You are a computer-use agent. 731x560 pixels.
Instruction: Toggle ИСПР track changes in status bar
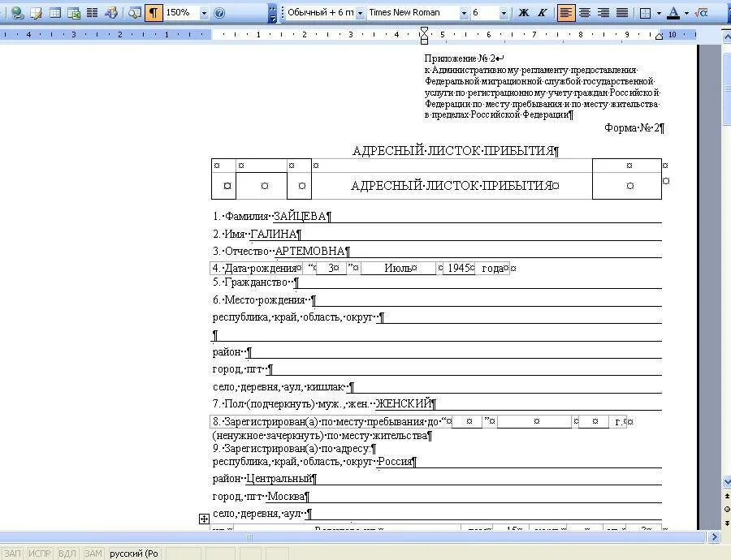pyautogui.click(x=39, y=553)
